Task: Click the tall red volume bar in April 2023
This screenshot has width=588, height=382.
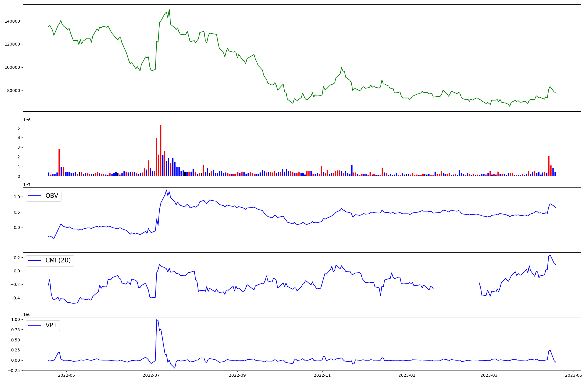Action: tap(549, 166)
